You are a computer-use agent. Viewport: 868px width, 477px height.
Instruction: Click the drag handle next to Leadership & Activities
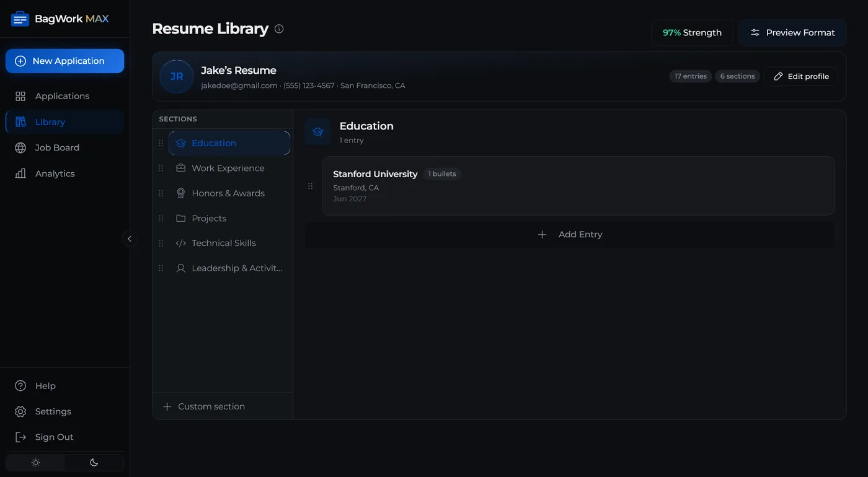(x=161, y=268)
